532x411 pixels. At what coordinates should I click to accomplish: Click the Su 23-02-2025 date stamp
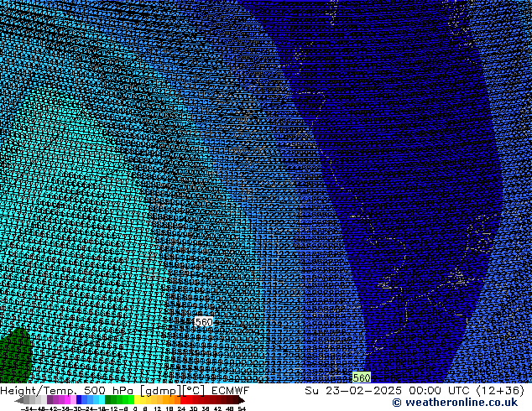tap(353, 391)
